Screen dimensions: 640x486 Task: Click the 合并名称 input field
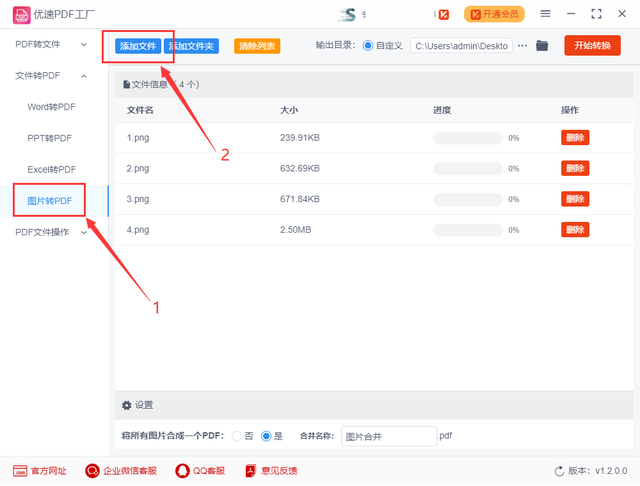point(389,436)
